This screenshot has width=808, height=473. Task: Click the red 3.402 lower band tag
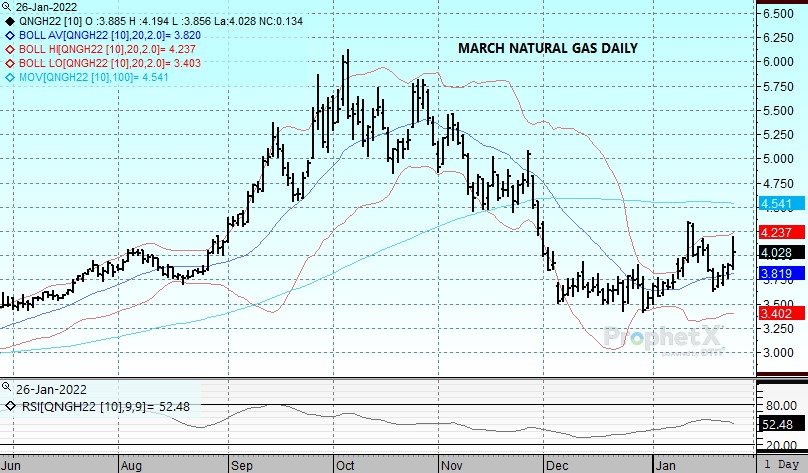tap(778, 313)
